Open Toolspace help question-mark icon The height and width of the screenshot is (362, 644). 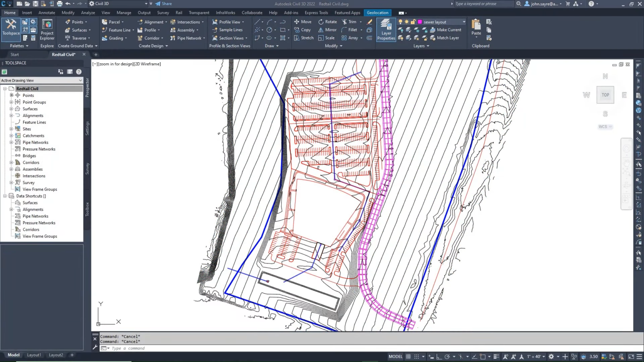(79, 72)
